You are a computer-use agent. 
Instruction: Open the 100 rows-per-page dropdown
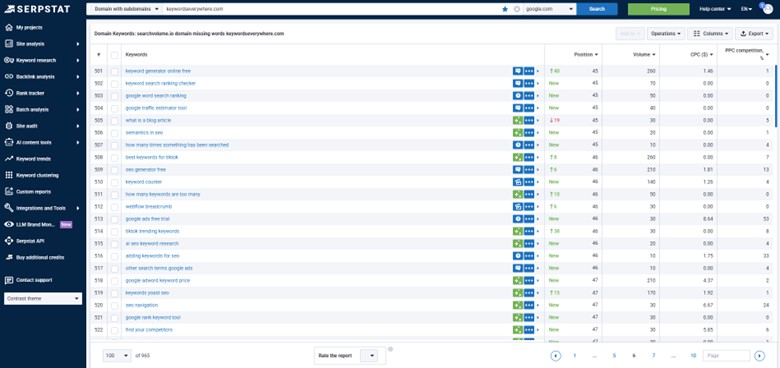tap(117, 356)
